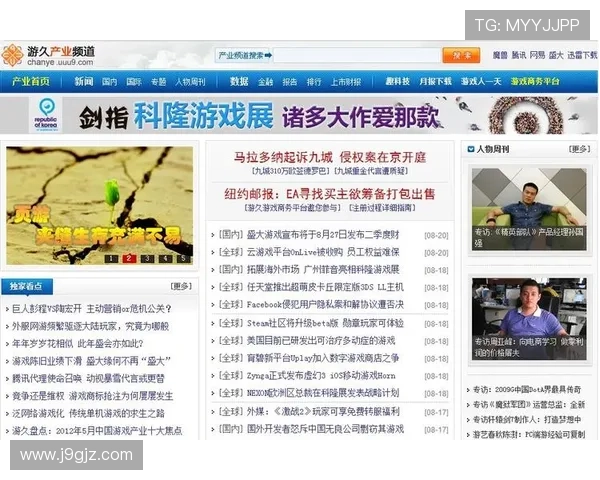
Task: Click the 魔兽 quick link
Action: (x=500, y=56)
